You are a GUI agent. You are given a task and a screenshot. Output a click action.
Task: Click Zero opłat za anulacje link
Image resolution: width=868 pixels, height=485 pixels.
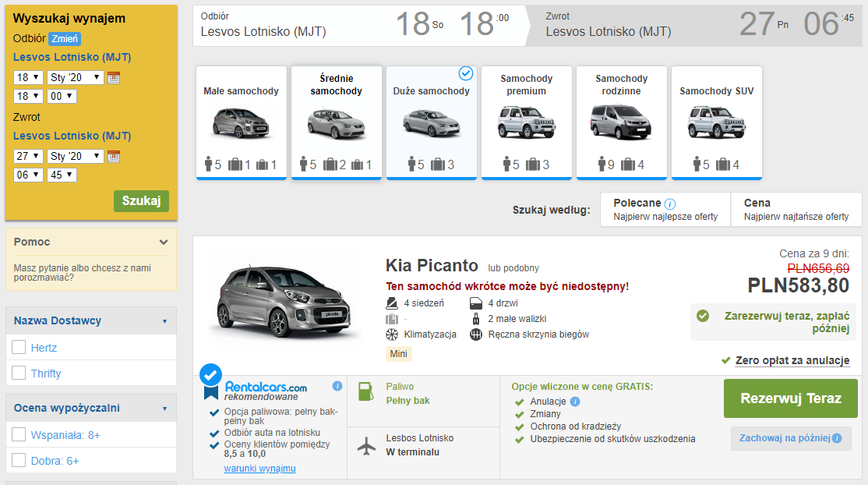click(x=792, y=360)
